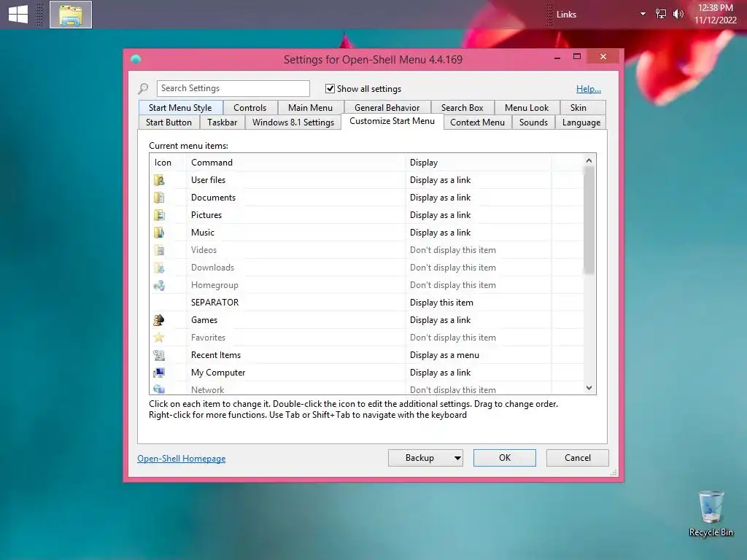
Task: Go to the Search Box tab
Action: pos(462,108)
